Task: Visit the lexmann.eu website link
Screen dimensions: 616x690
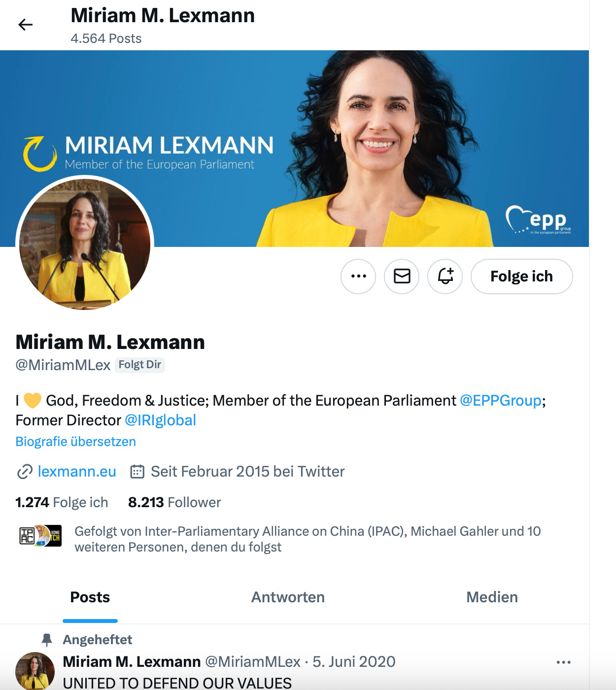Action: pos(77,472)
